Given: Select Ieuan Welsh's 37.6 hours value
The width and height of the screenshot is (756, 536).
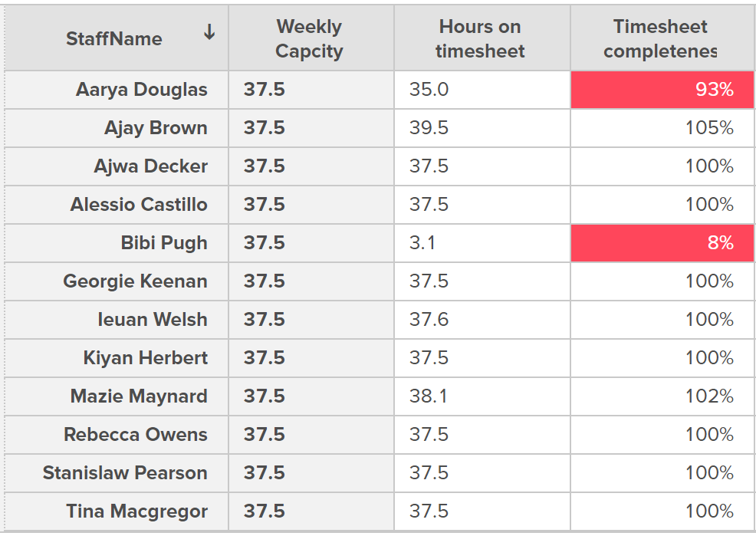Looking at the screenshot, I should [429, 320].
